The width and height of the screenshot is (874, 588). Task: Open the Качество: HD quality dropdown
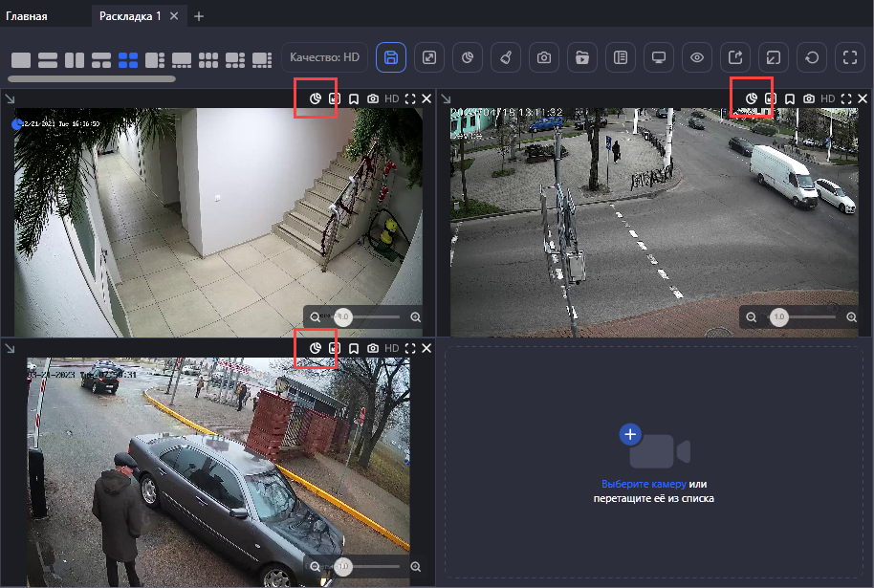click(x=324, y=57)
